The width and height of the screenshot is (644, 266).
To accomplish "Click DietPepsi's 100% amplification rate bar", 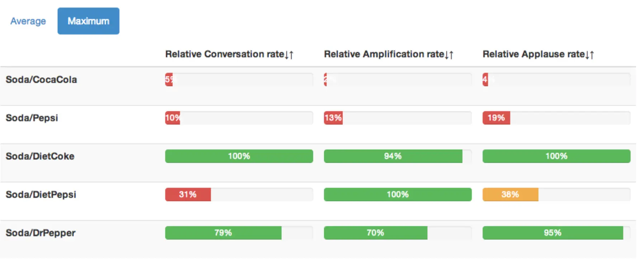I will (x=398, y=195).
